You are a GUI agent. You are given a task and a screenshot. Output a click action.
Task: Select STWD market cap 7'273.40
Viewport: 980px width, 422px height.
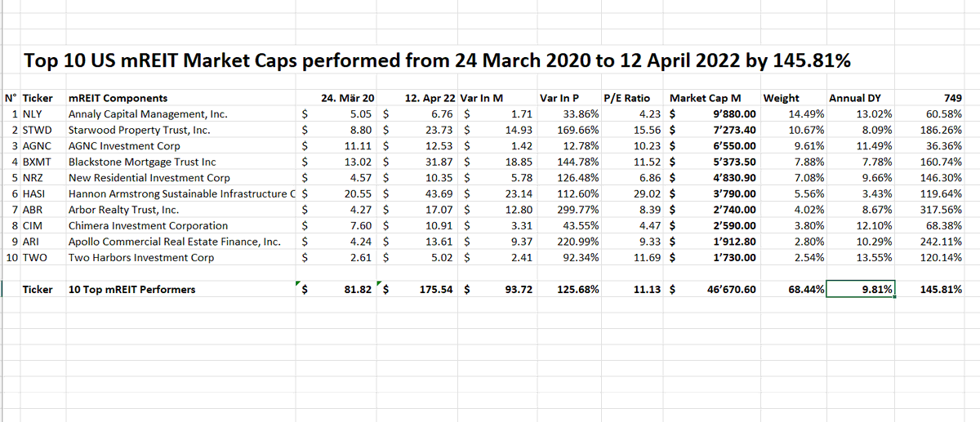coord(735,130)
